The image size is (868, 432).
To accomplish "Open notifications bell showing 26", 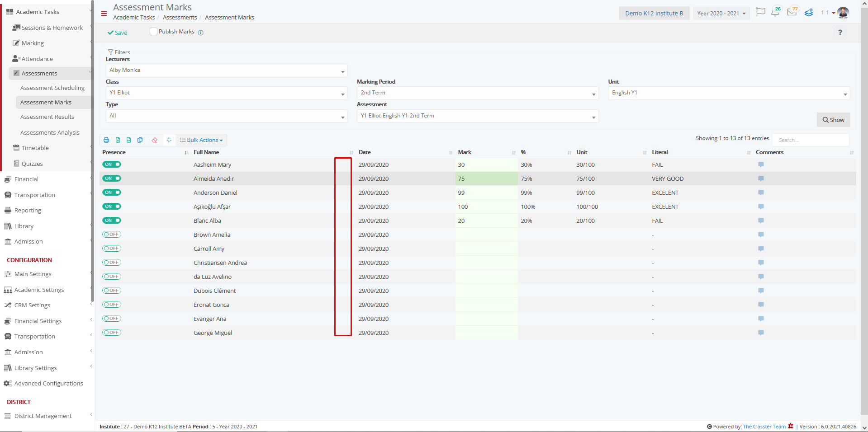I will (x=776, y=12).
